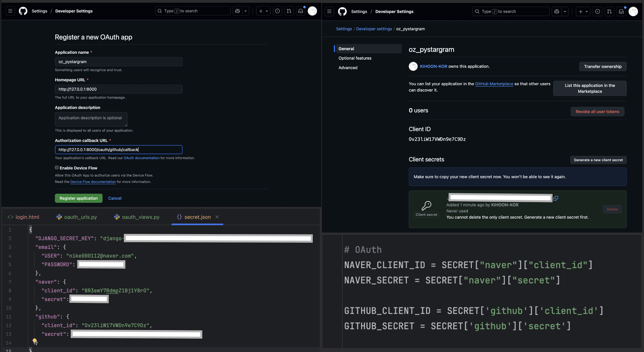Open Copilot icon in left header
Viewport: 644px width, 352px height.
pos(237,11)
